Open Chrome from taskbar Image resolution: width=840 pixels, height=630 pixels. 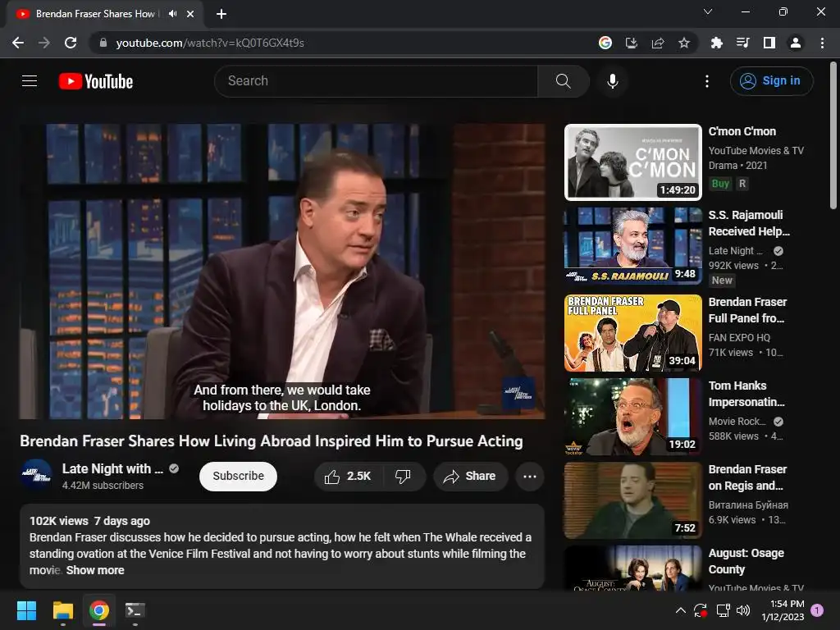pos(99,610)
